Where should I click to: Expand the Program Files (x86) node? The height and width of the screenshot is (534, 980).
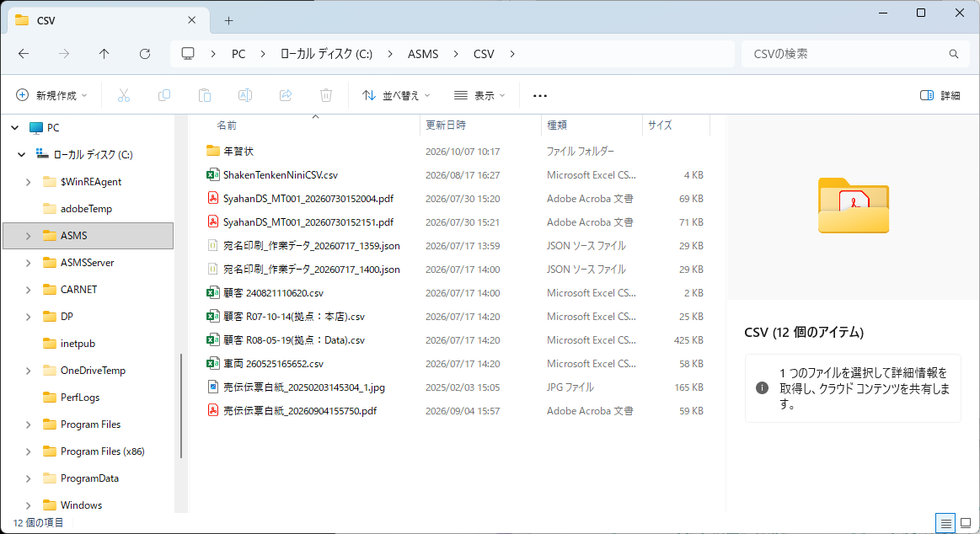[x=28, y=451]
